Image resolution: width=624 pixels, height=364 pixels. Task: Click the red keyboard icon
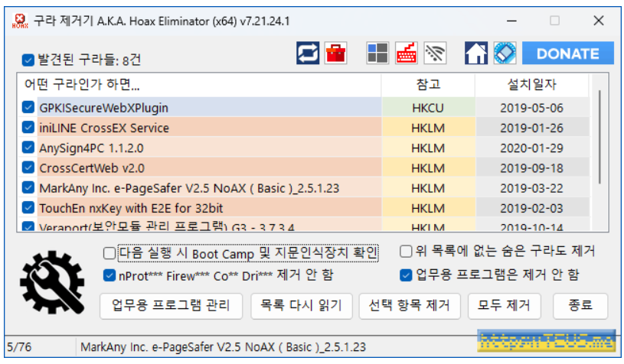(x=407, y=53)
